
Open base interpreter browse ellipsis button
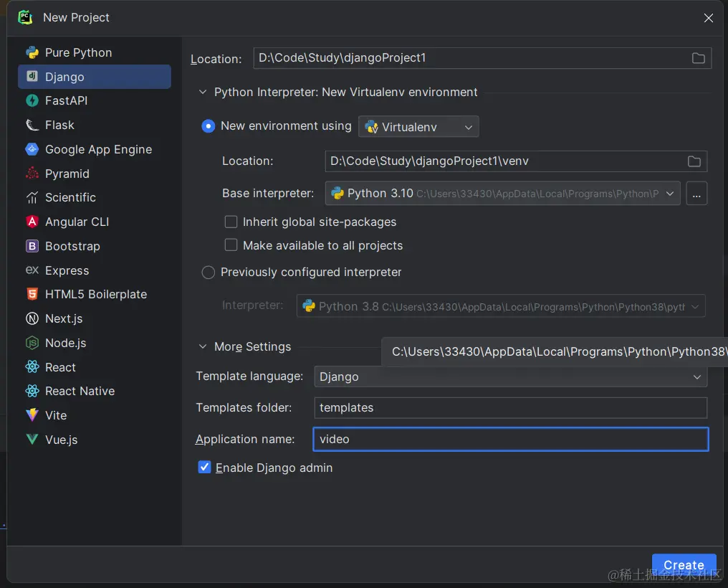(x=696, y=193)
